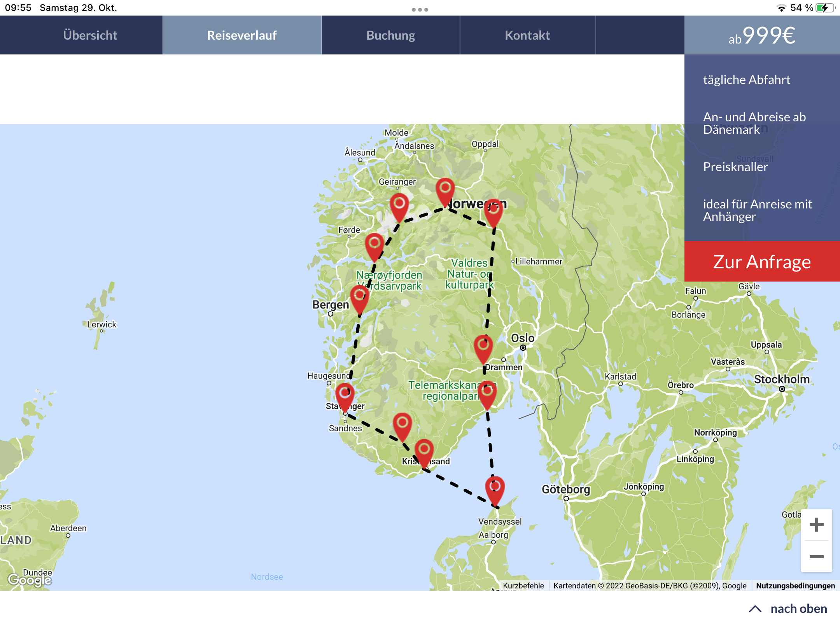This screenshot has width=840, height=630.
Task: Click the ab 999€ price box
Action: pyautogui.click(x=762, y=35)
